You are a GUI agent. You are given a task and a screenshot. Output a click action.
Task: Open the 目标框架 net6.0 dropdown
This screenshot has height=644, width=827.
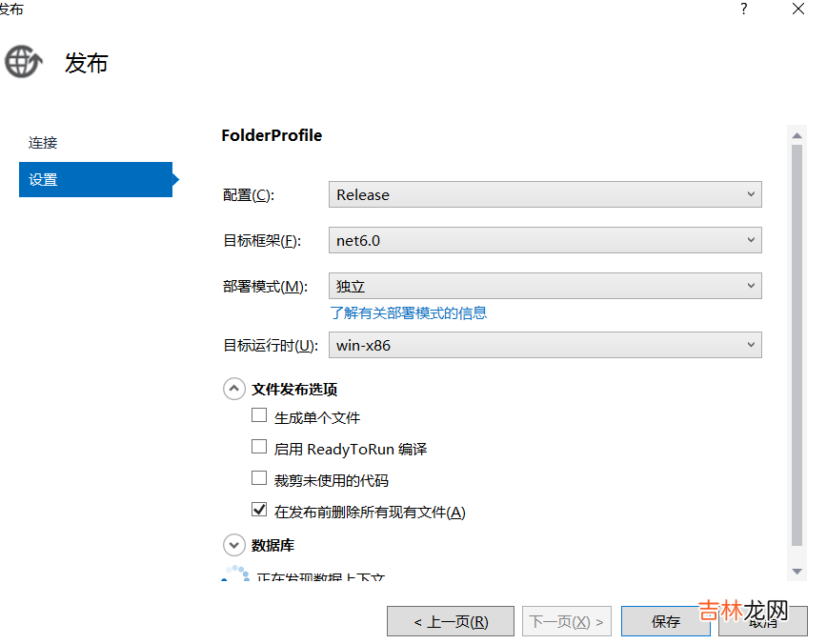click(545, 240)
